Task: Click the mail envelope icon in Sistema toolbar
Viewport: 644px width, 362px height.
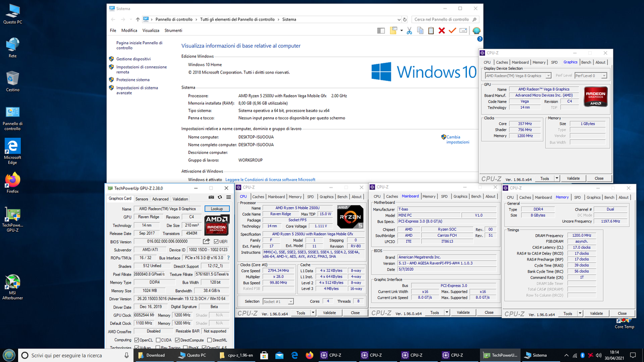Action: click(463, 31)
